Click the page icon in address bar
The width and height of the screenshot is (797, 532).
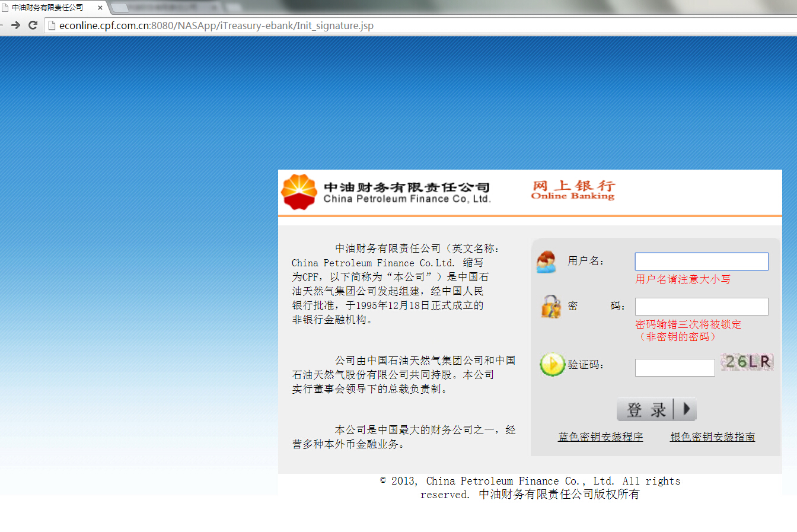(52, 26)
